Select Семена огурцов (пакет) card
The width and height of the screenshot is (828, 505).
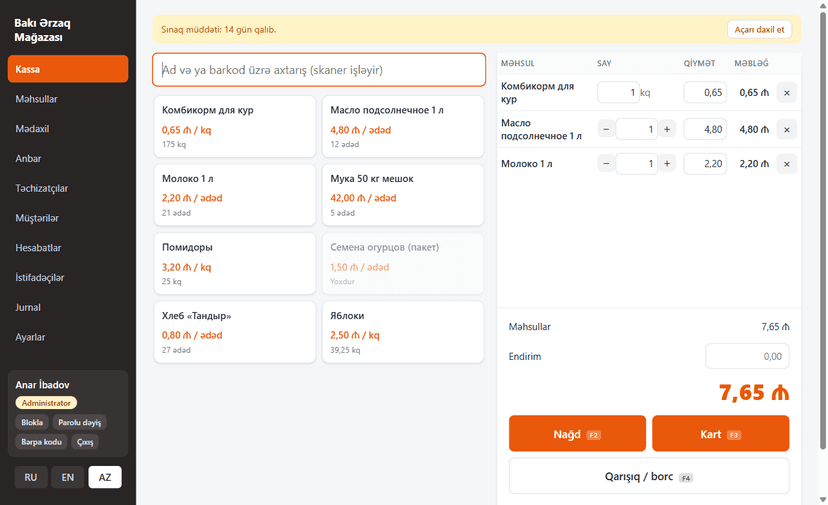[403, 264]
